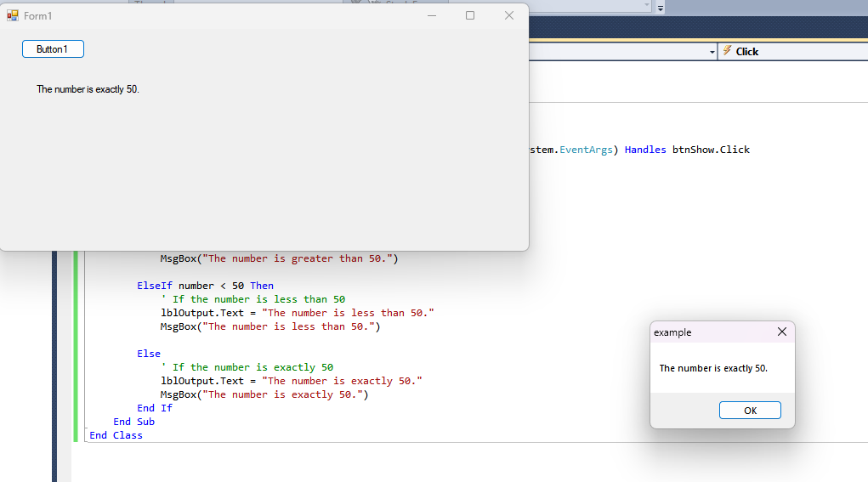Open the Form1 title bar app icon

[12, 15]
